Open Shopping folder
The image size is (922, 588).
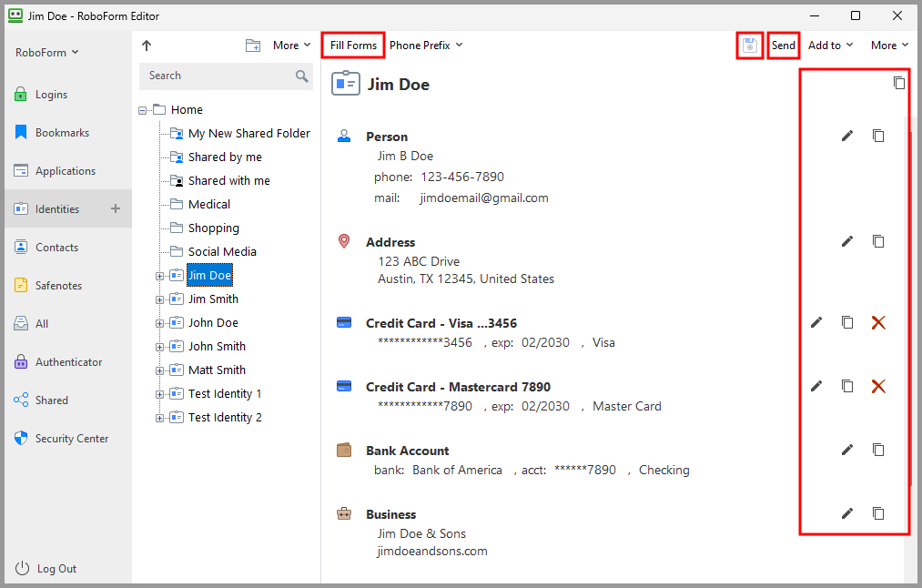(x=205, y=228)
